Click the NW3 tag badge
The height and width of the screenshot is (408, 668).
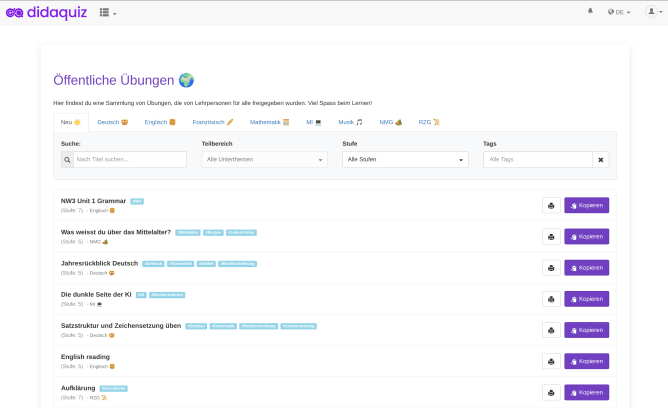pyautogui.click(x=137, y=201)
